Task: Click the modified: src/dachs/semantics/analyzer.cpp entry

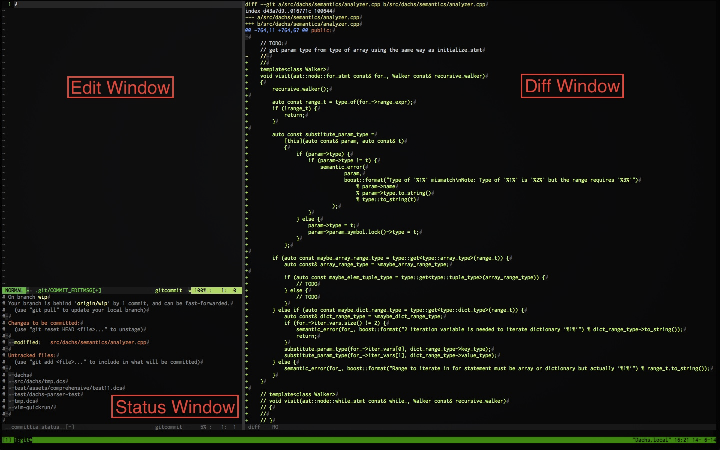Action: [79, 342]
